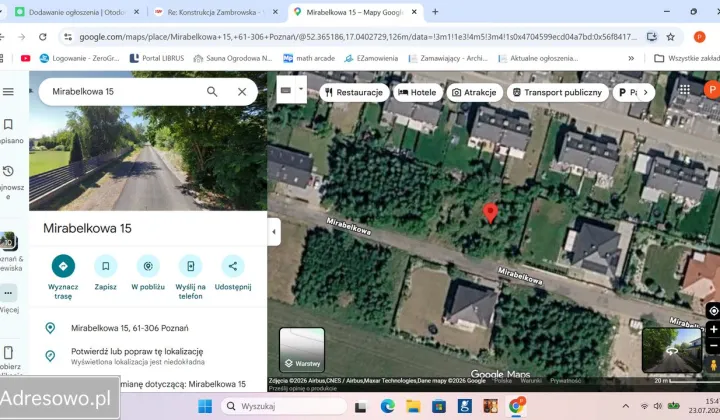Click Prywatność link in map footer
The height and width of the screenshot is (420, 720).
point(565,381)
